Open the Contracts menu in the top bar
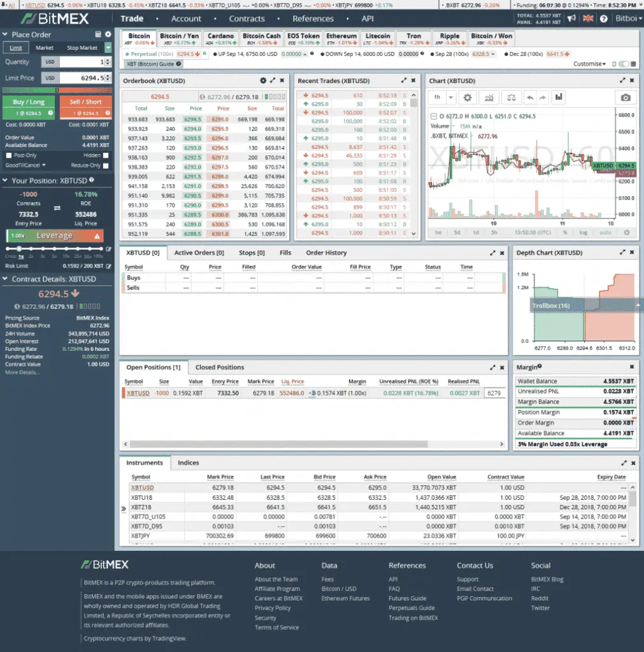 click(247, 18)
